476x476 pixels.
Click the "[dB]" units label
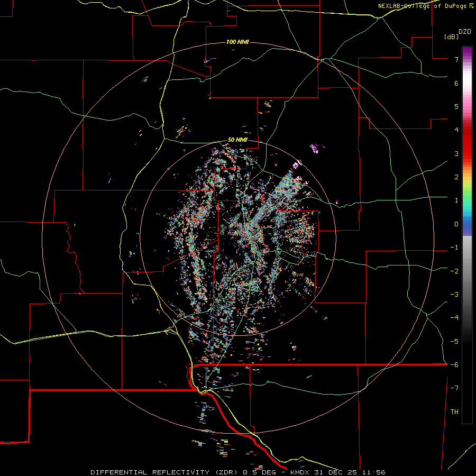451,36
